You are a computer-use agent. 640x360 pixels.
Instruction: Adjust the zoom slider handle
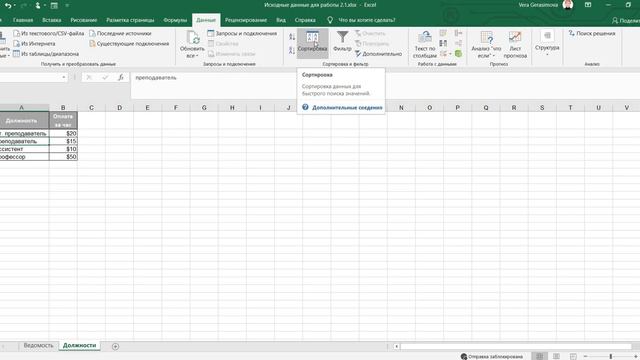(x=611, y=356)
